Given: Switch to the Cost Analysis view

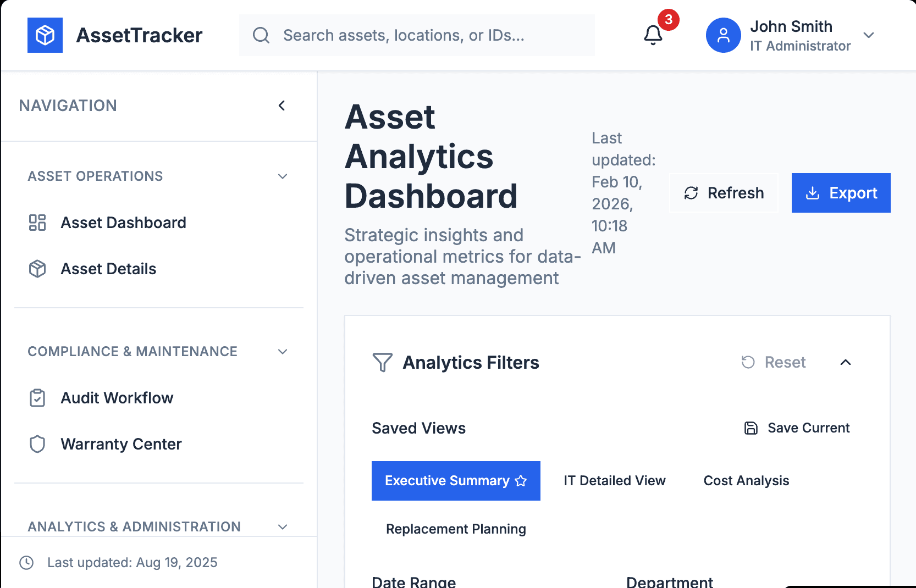Looking at the screenshot, I should [746, 481].
